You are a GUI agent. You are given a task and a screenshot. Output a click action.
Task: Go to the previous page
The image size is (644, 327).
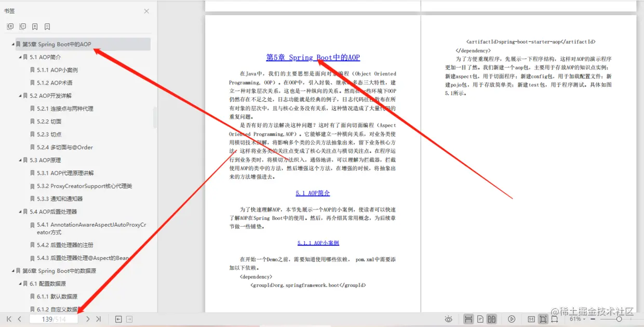tap(19, 319)
